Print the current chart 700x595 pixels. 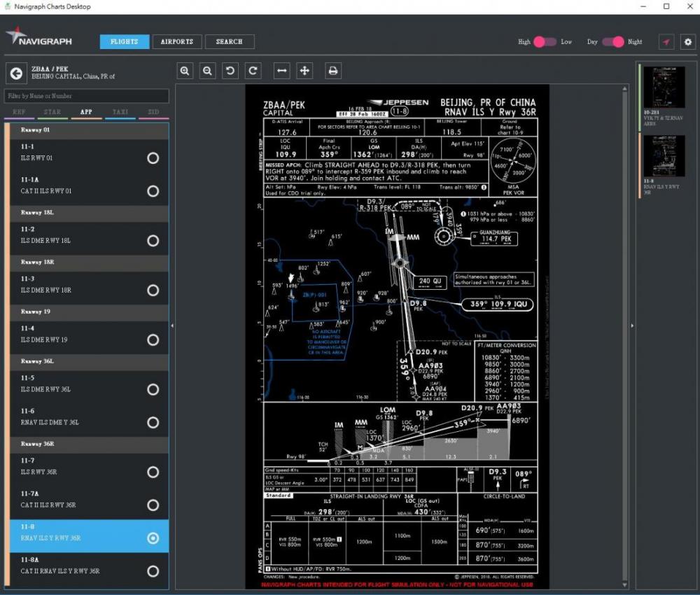pos(333,71)
